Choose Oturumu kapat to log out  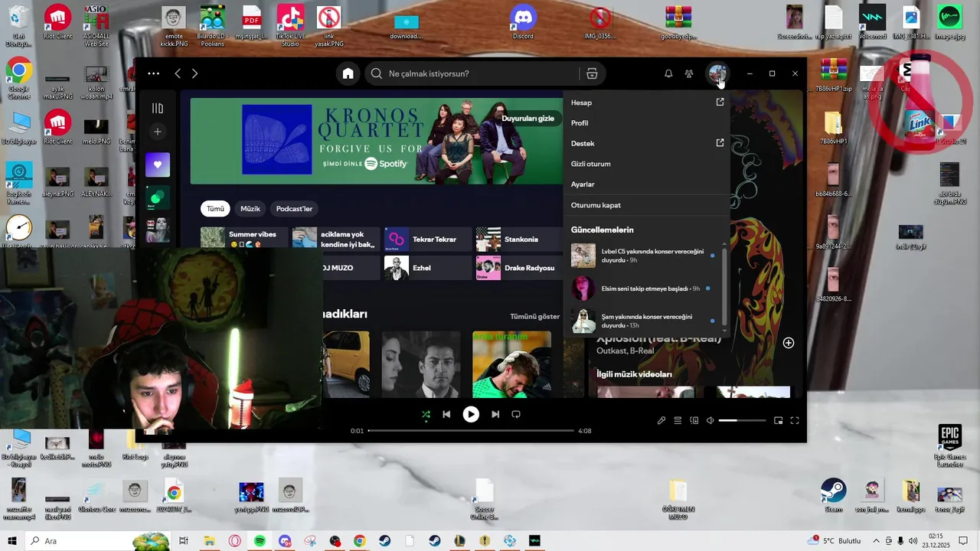pyautogui.click(x=648, y=205)
